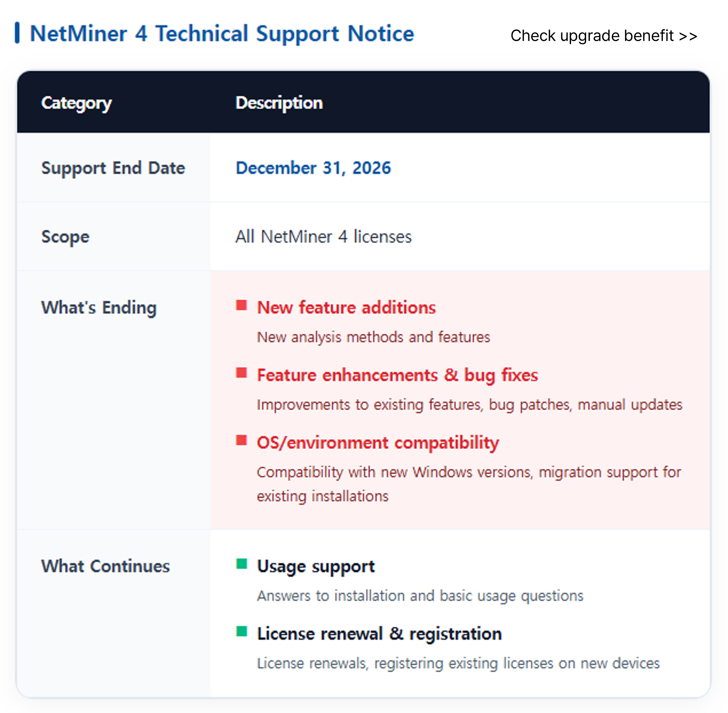The image size is (728, 713).
Task: Click the green bullet next to Usage support
Action: (242, 564)
